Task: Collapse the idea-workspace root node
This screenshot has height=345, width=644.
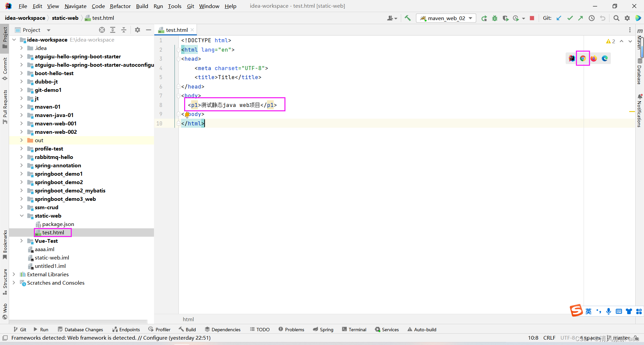Action: click(14, 40)
